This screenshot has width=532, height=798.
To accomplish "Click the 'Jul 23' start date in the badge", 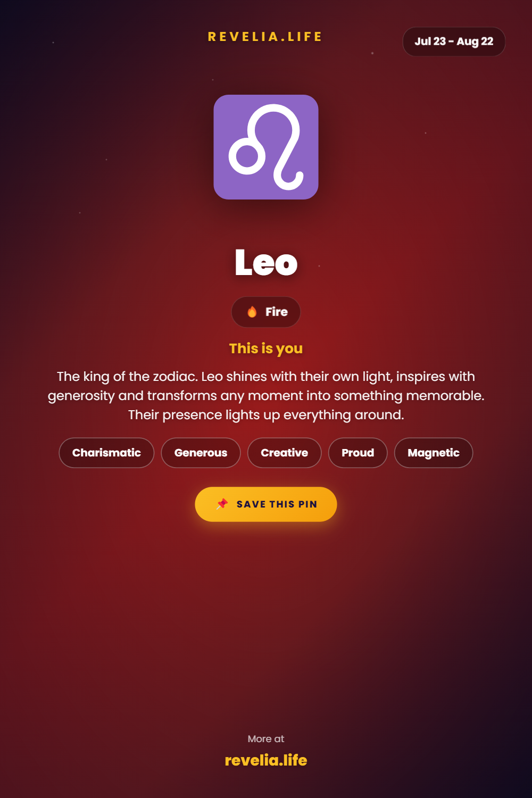I will [x=430, y=41].
